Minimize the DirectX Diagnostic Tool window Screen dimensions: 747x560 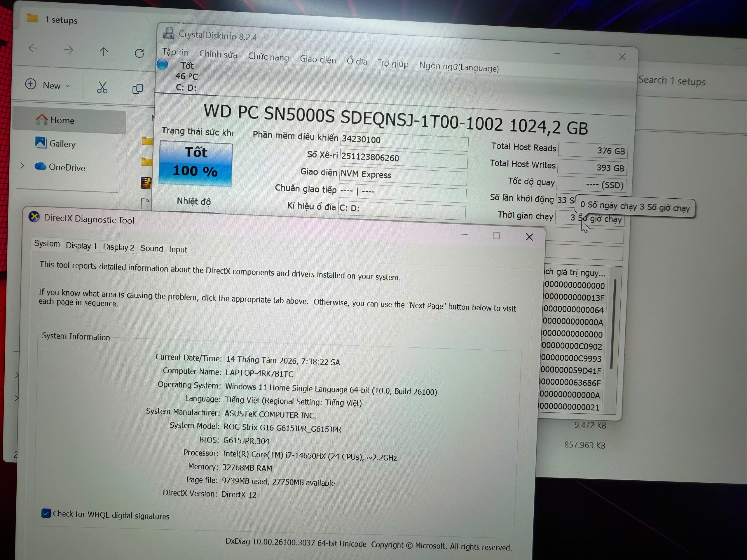[x=464, y=234]
